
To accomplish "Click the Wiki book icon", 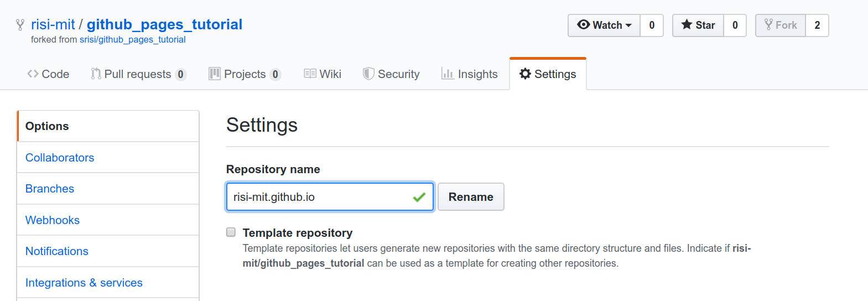I will click(x=310, y=74).
